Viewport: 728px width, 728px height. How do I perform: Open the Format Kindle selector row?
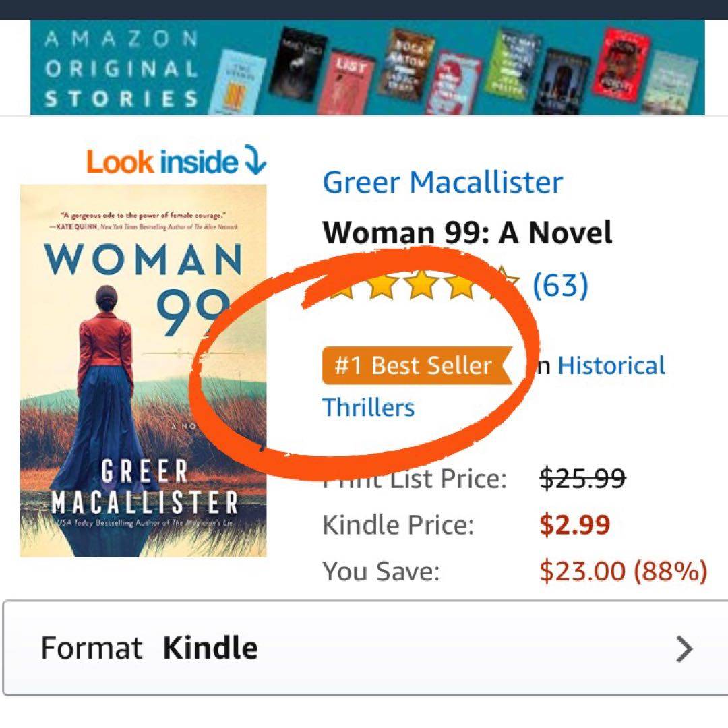364,648
